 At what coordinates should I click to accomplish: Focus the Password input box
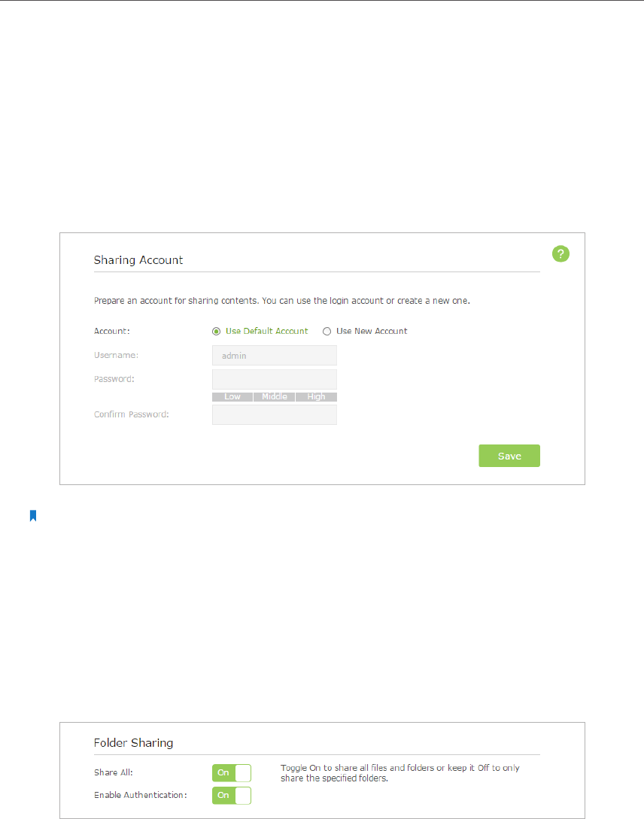point(274,379)
